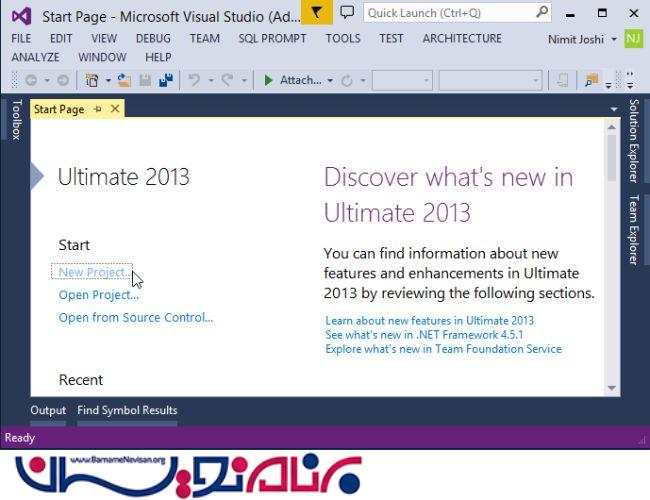Switch to the Find Symbol Results tab
650x500 pixels.
pyautogui.click(x=127, y=410)
